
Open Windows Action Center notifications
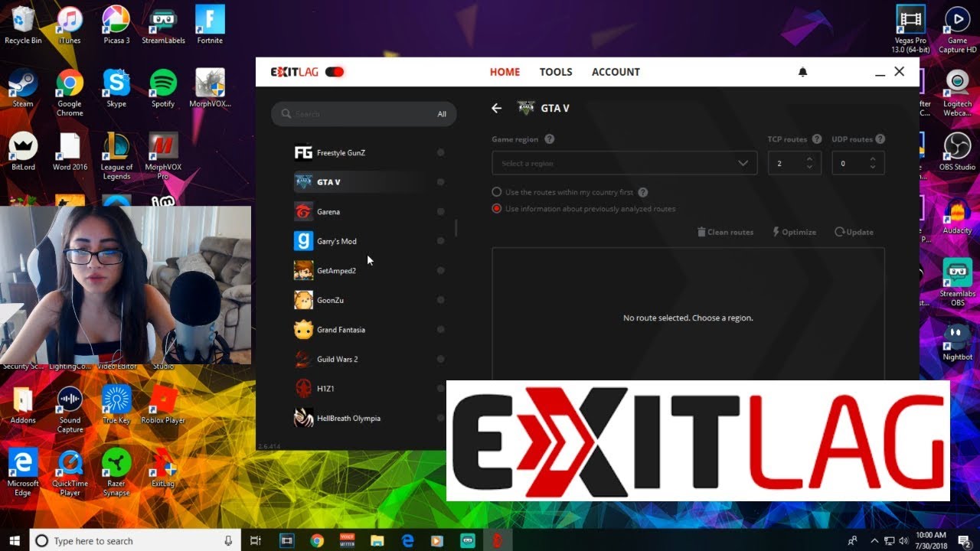(964, 540)
